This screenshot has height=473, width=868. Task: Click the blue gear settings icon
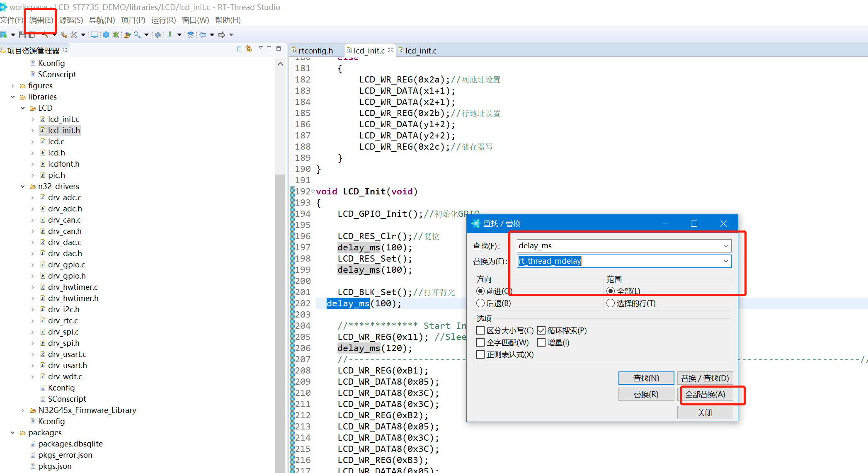pos(106,35)
